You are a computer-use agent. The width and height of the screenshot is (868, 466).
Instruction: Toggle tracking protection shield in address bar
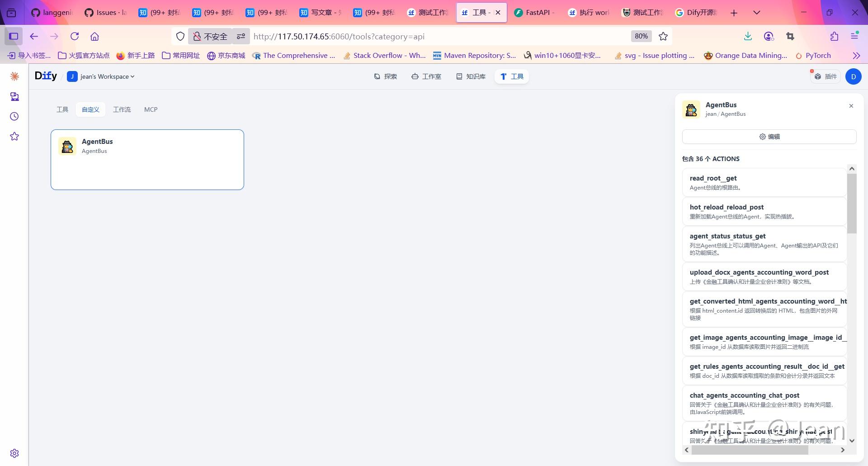[180, 36]
